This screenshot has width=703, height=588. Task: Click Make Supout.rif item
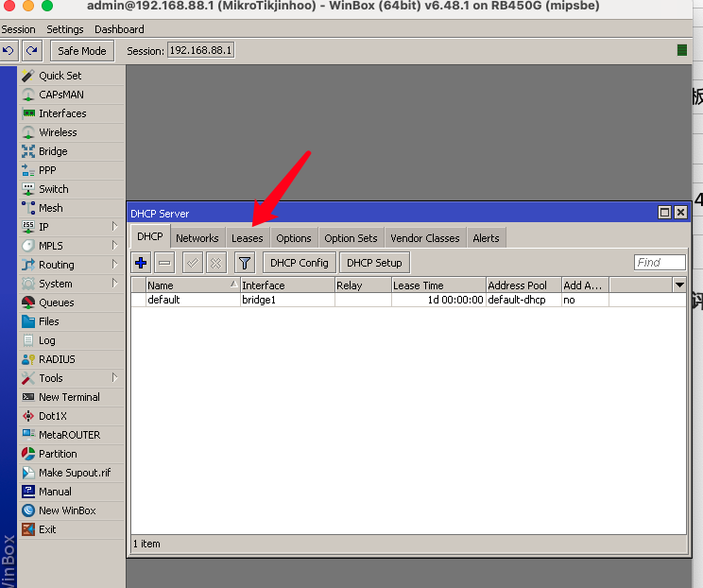(71, 473)
